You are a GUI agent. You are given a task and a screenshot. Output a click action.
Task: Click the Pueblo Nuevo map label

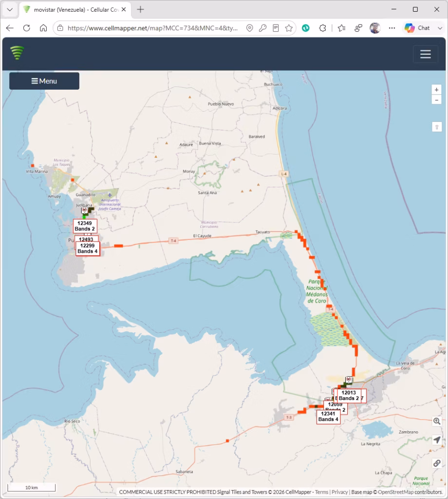tap(221, 104)
